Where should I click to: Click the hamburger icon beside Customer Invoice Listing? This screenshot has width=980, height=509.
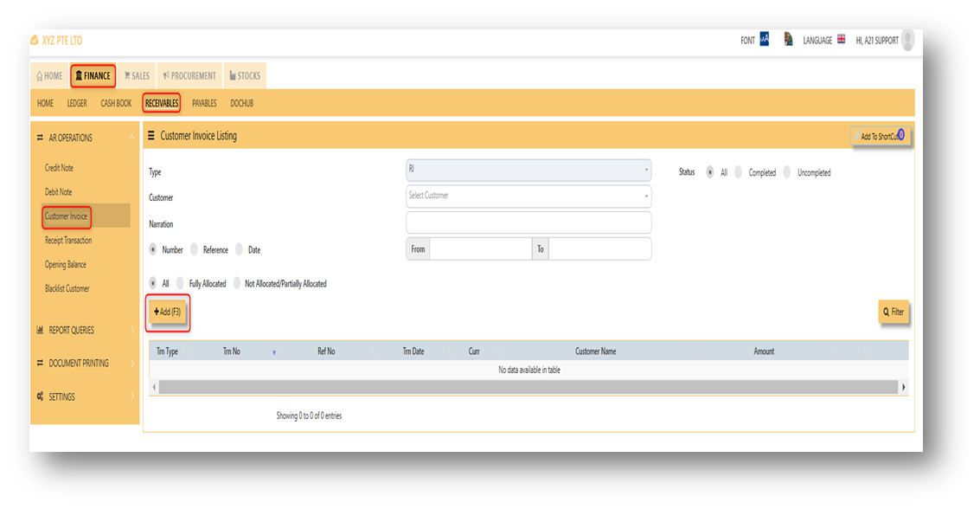tap(151, 136)
